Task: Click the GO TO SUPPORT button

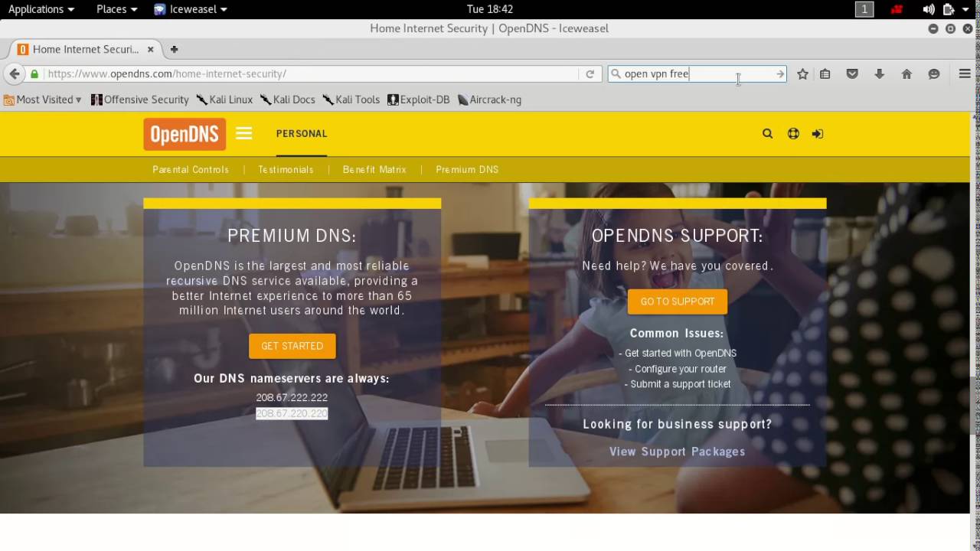Action: coord(678,302)
